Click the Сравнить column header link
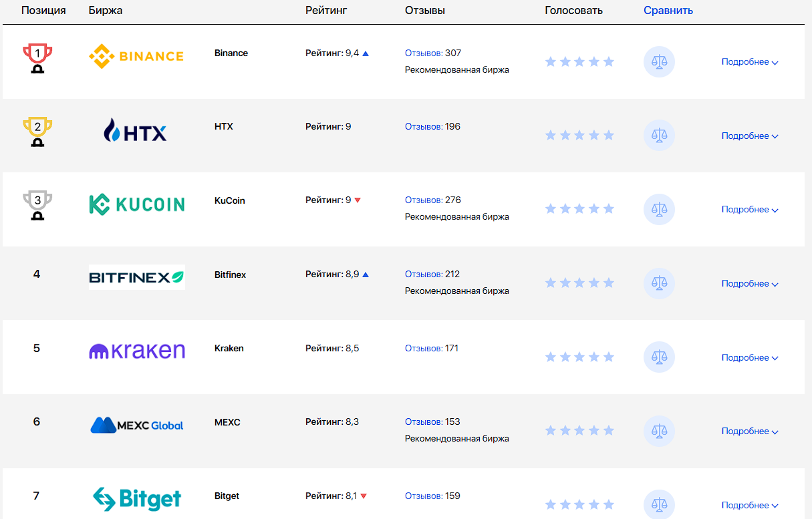 668,11
